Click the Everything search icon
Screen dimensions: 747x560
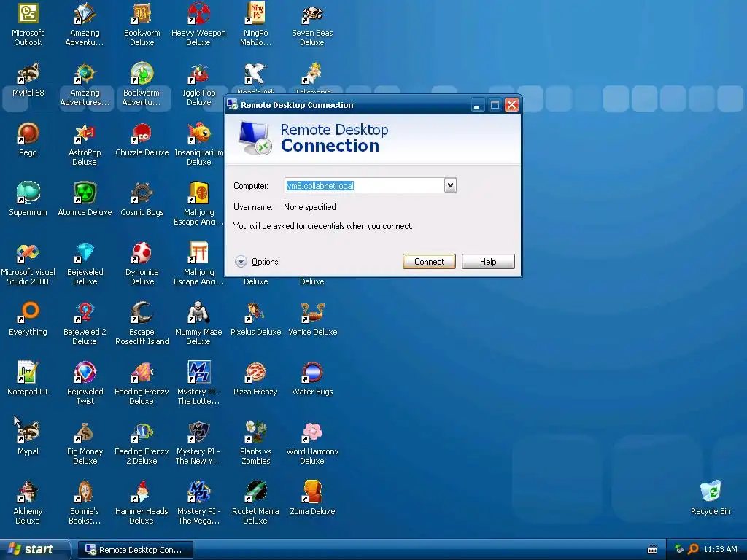coord(28,312)
